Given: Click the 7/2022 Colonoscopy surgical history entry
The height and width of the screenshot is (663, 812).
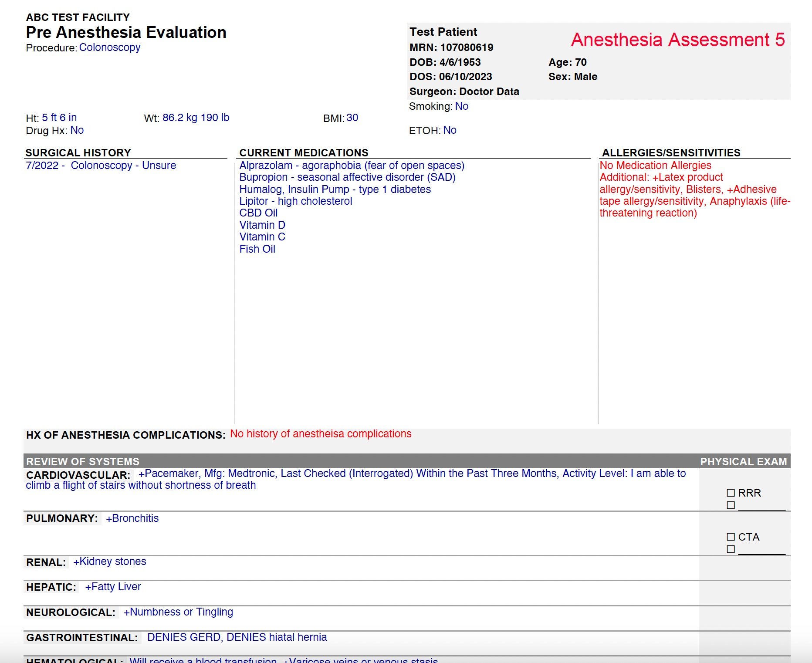Looking at the screenshot, I should pyautogui.click(x=101, y=166).
